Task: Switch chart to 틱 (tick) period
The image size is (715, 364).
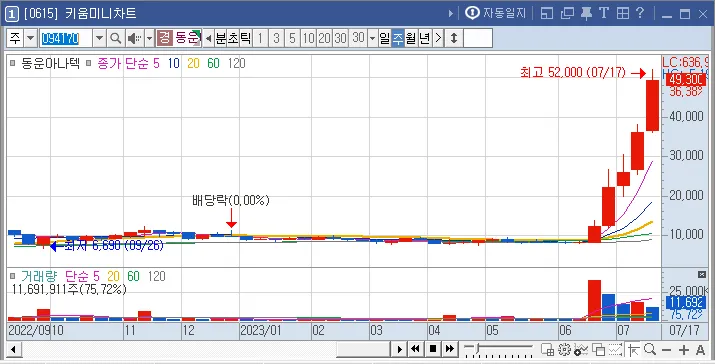Action: 245,38
